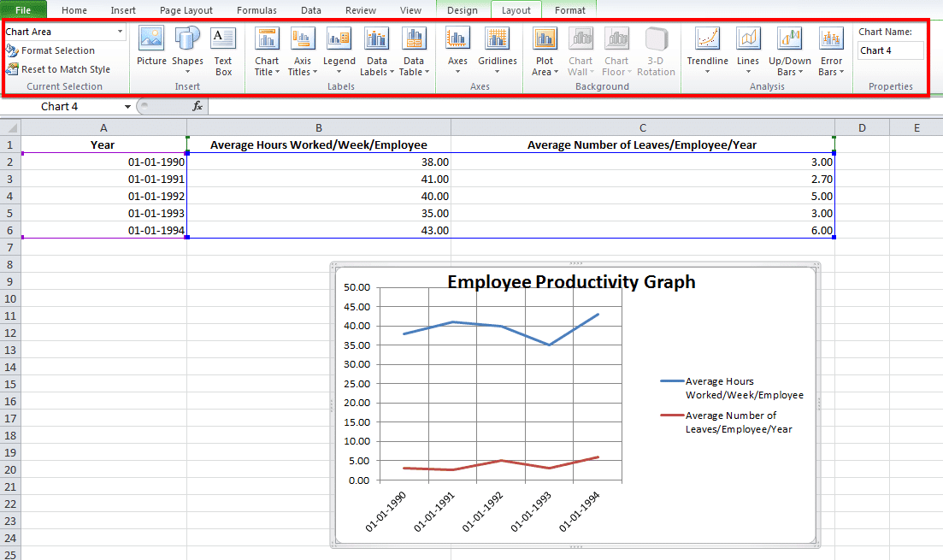Viewport: 943px width, 560px height.
Task: Select column A header
Action: (103, 127)
